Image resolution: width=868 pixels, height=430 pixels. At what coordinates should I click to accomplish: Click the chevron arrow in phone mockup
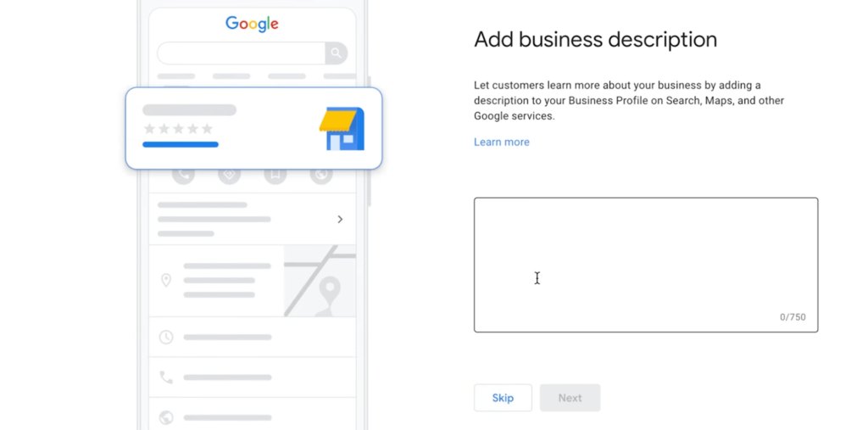(x=340, y=220)
